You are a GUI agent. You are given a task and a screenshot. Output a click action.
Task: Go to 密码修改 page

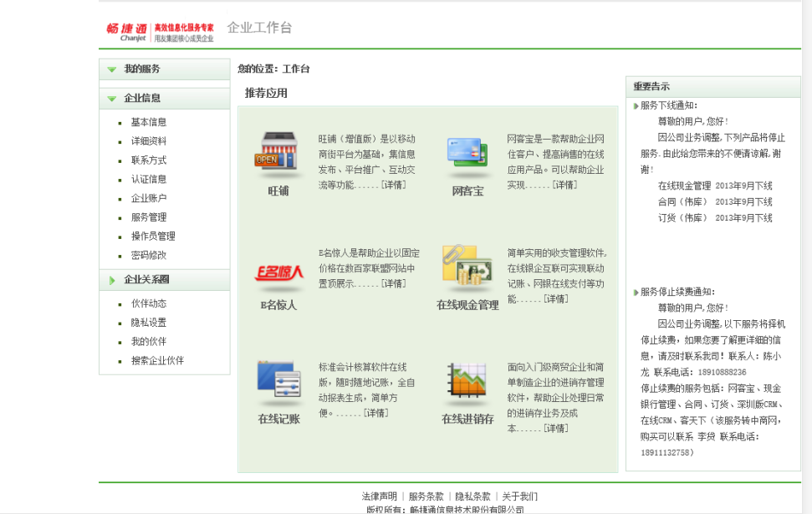click(149, 255)
